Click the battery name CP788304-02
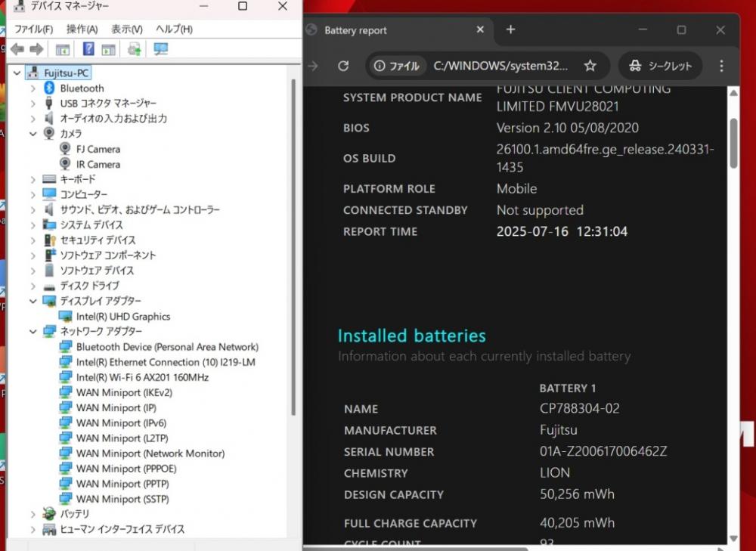 click(580, 409)
